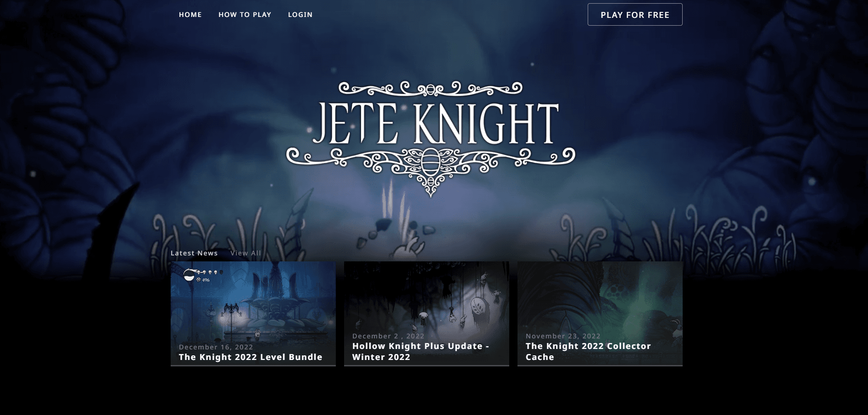
Task: Click the date 'December 2 , 2022'
Action: [x=388, y=336]
